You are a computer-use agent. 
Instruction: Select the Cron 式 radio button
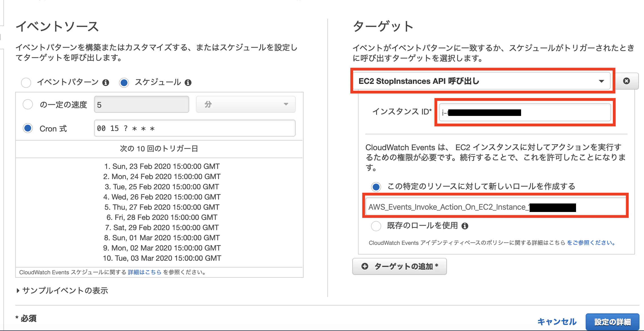tap(28, 128)
